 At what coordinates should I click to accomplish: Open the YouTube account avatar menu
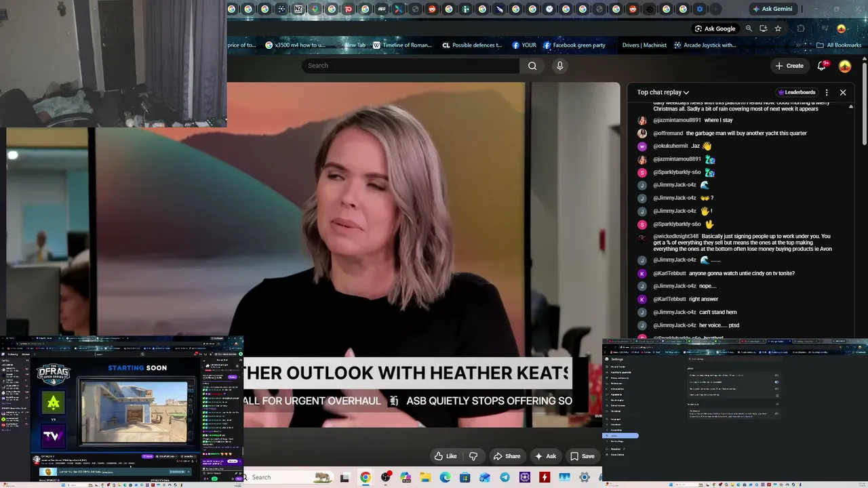(845, 66)
